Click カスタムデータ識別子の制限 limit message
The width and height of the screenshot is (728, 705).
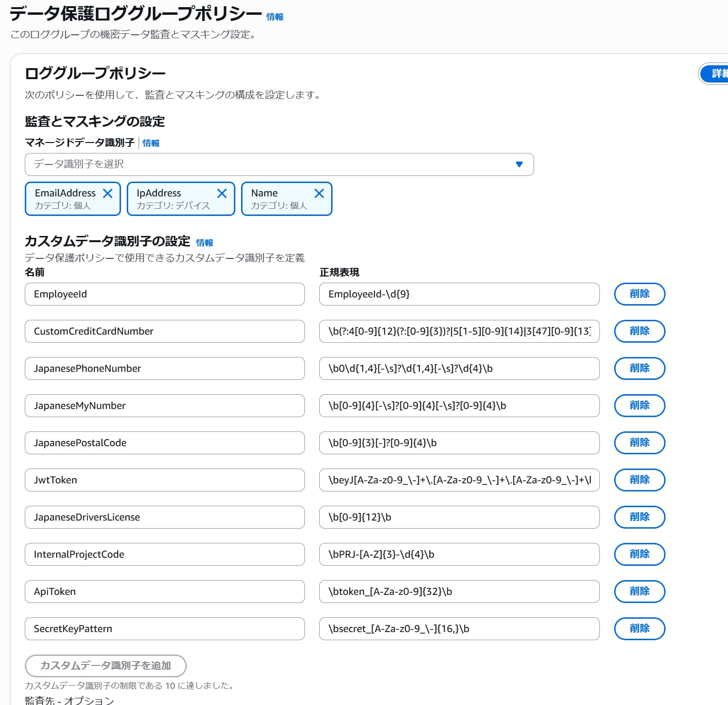[x=130, y=685]
